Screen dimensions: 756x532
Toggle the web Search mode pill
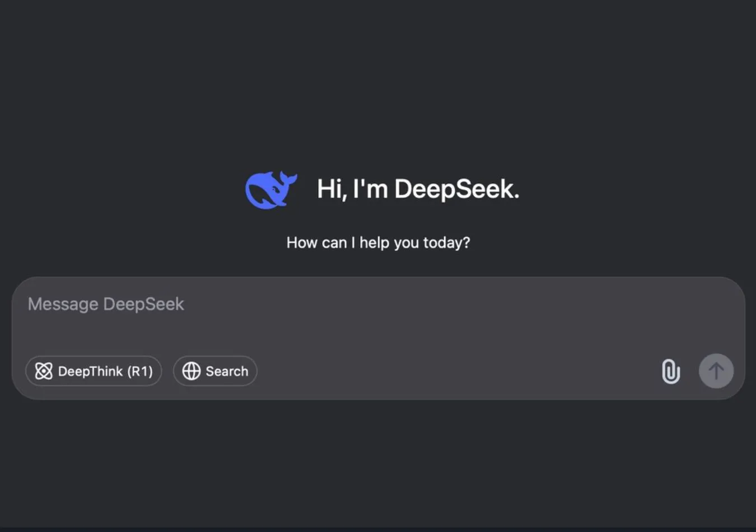coord(215,371)
